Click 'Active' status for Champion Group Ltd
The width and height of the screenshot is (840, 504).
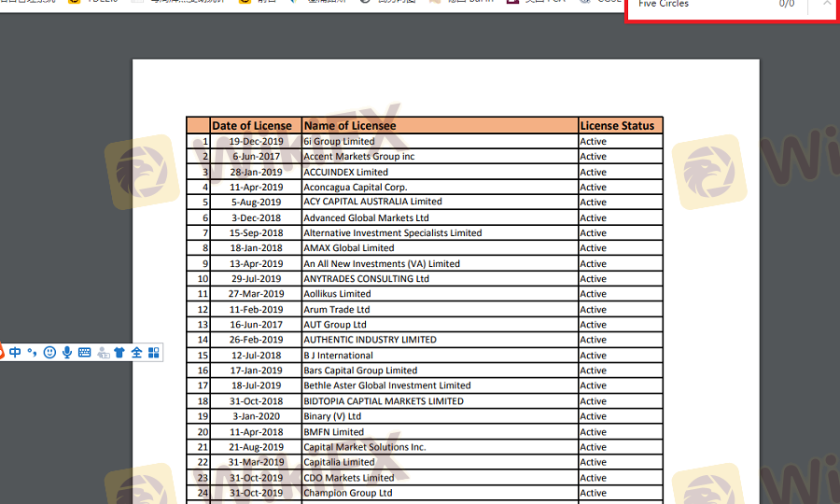[593, 493]
